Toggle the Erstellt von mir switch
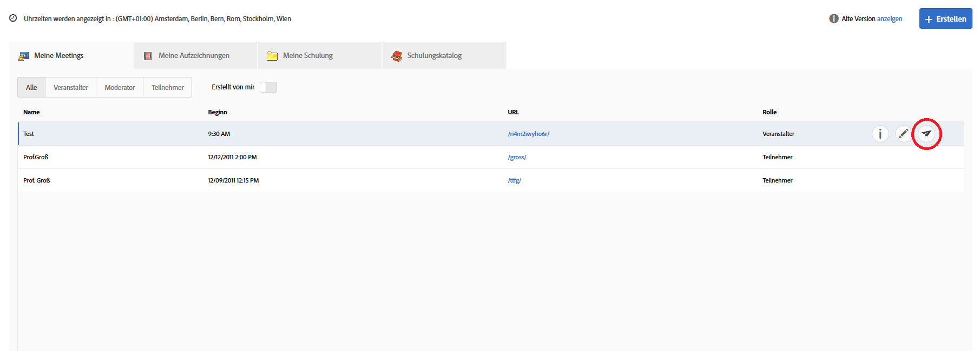The image size is (980, 351). click(x=268, y=87)
